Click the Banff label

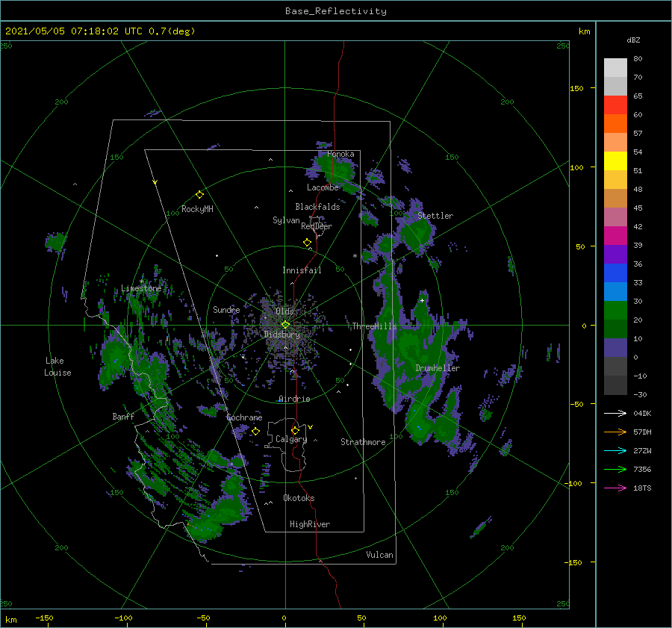(x=123, y=416)
